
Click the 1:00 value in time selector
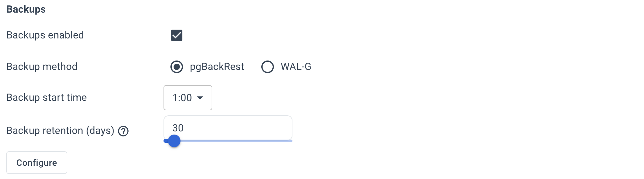tap(182, 98)
